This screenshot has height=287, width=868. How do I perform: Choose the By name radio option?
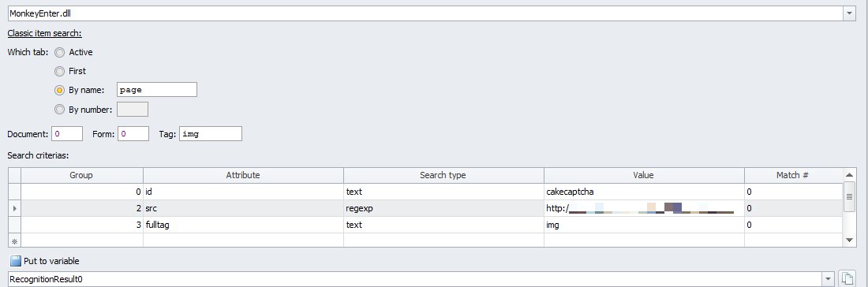(x=60, y=90)
